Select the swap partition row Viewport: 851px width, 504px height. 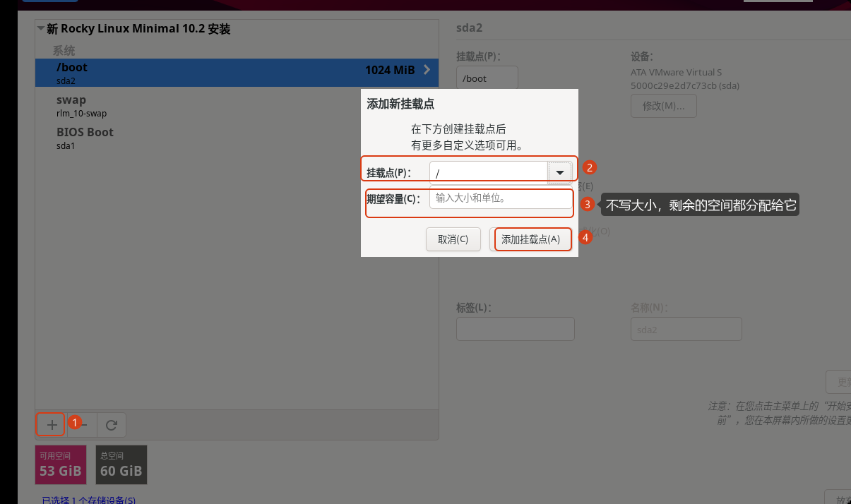(x=237, y=105)
